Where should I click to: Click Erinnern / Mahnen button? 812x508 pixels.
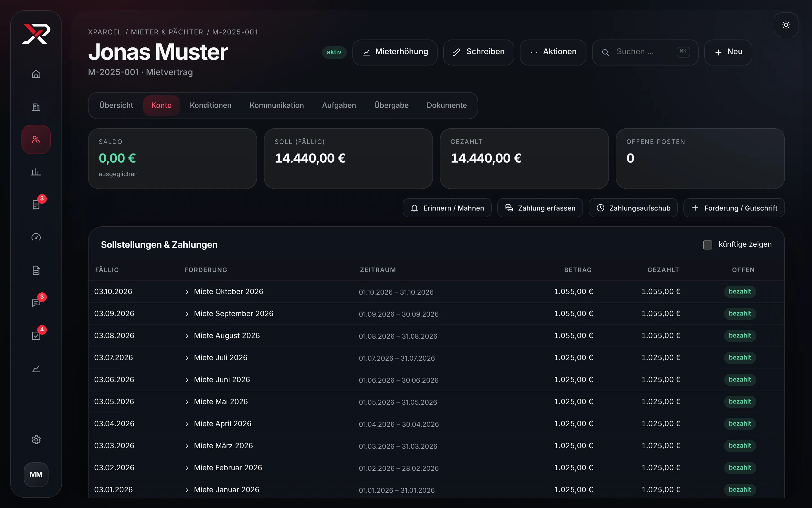click(447, 208)
